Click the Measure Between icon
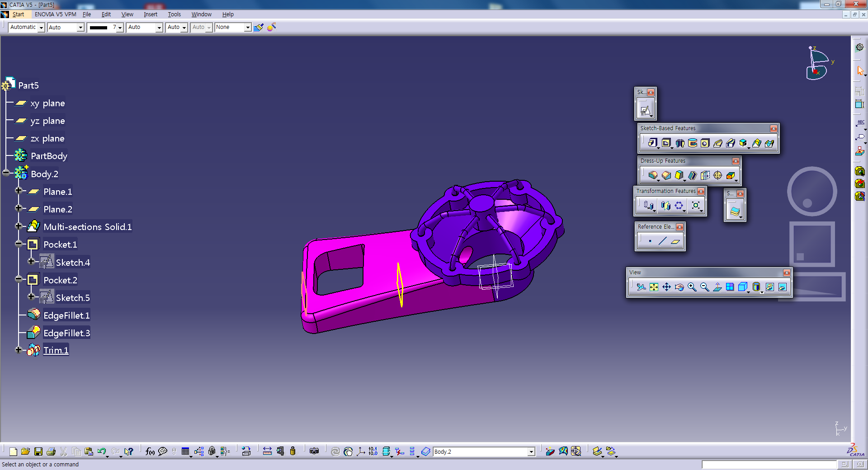 point(267,451)
